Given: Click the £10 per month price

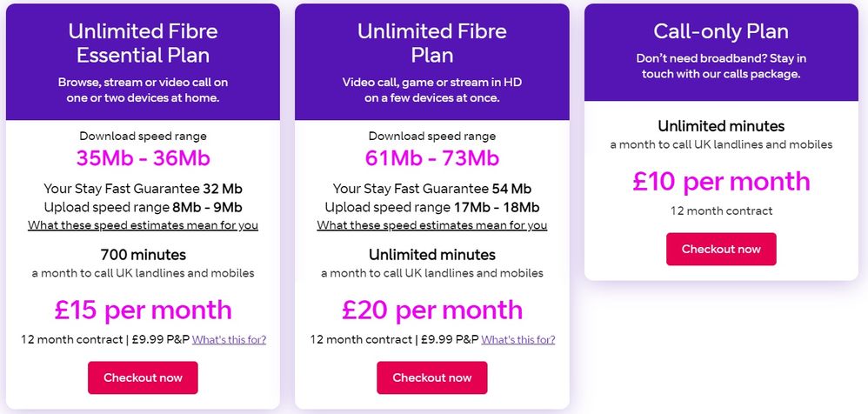Looking at the screenshot, I should point(721,181).
